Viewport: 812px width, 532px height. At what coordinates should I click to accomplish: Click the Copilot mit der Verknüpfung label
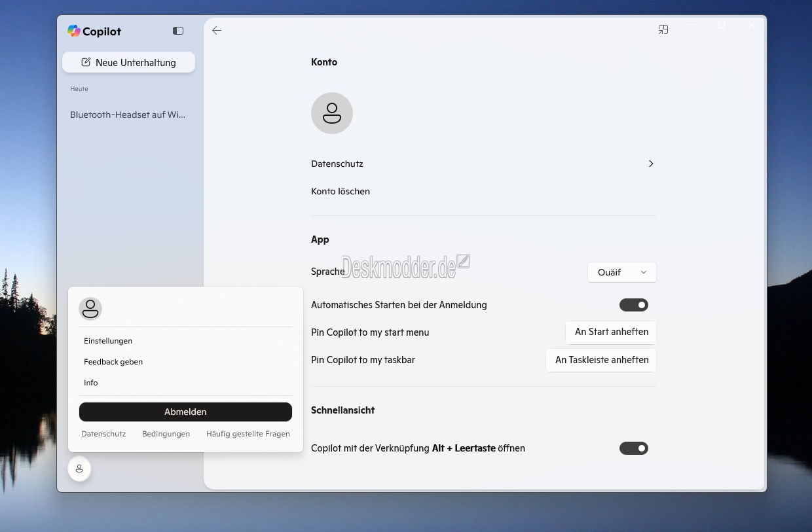(x=418, y=448)
